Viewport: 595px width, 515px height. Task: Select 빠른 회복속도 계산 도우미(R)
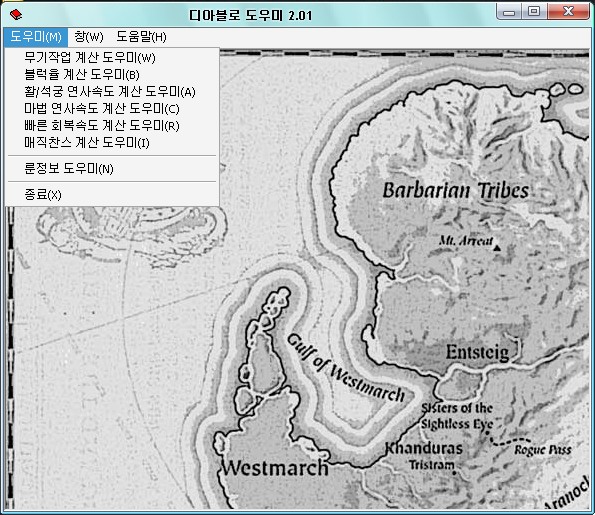(x=112, y=126)
